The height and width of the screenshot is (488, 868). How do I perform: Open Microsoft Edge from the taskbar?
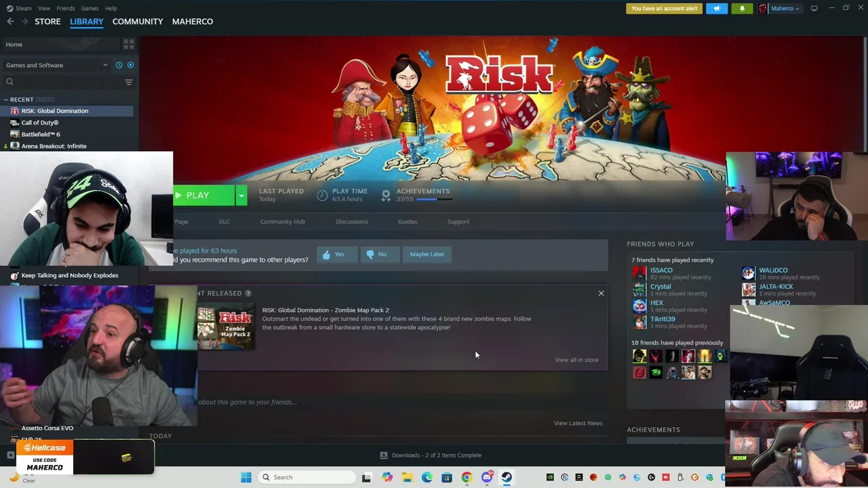point(427,477)
